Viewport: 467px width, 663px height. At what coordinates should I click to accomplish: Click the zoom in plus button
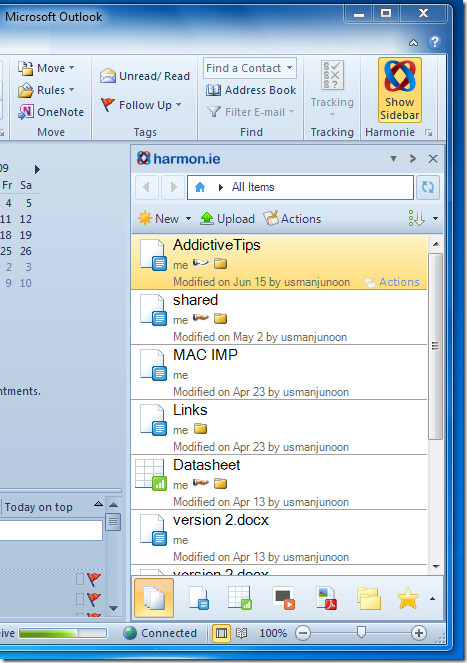[x=419, y=633]
